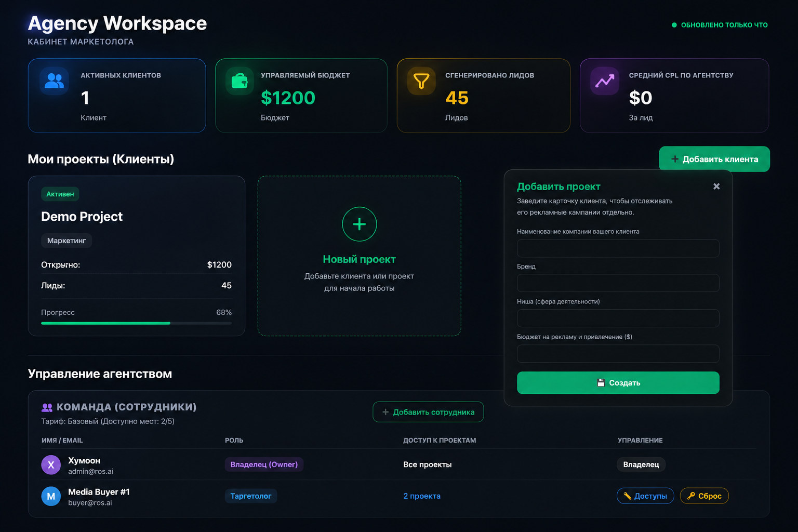Click the plus circle in Новый проект card

tap(360, 224)
